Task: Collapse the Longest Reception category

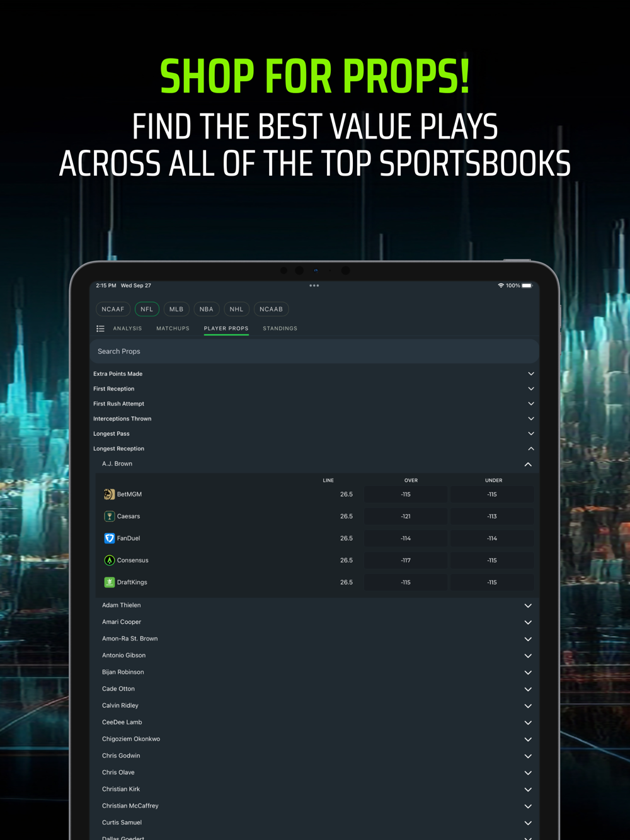Action: click(x=314, y=449)
